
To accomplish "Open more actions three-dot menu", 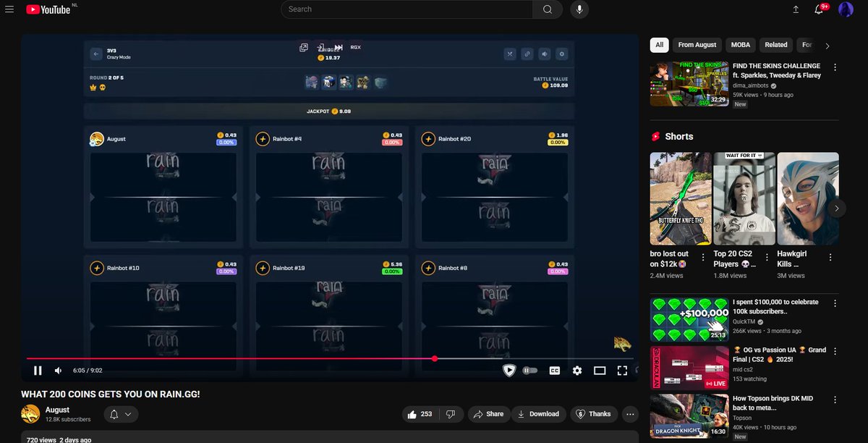I will pos(631,414).
